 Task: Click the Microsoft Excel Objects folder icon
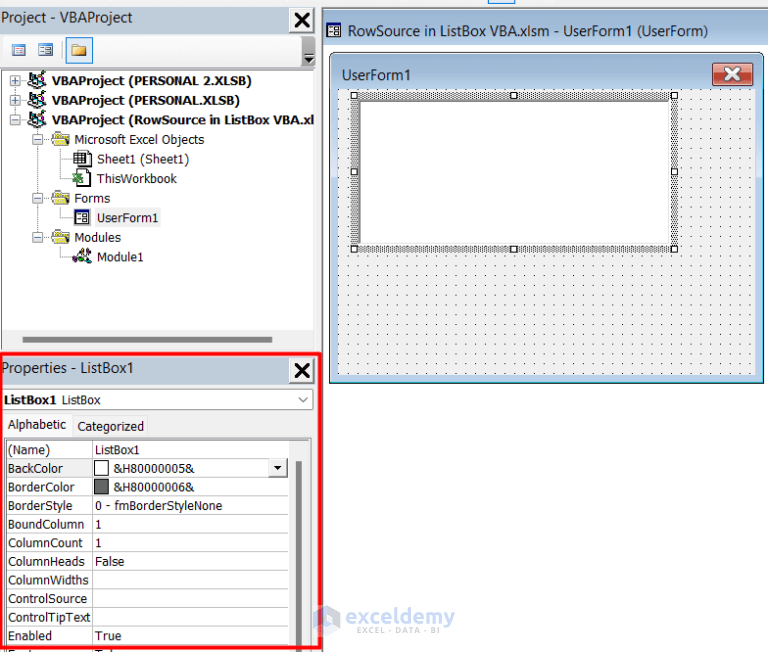pyautogui.click(x=60, y=139)
